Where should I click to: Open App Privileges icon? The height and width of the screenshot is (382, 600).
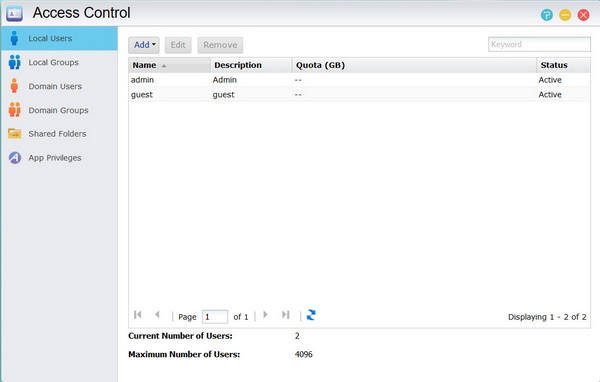pyautogui.click(x=15, y=157)
